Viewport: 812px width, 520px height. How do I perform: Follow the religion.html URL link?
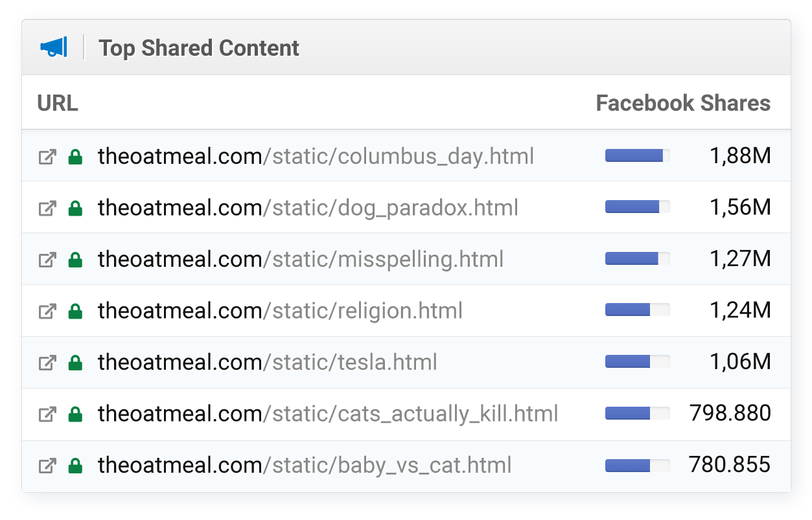pyautogui.click(x=280, y=311)
